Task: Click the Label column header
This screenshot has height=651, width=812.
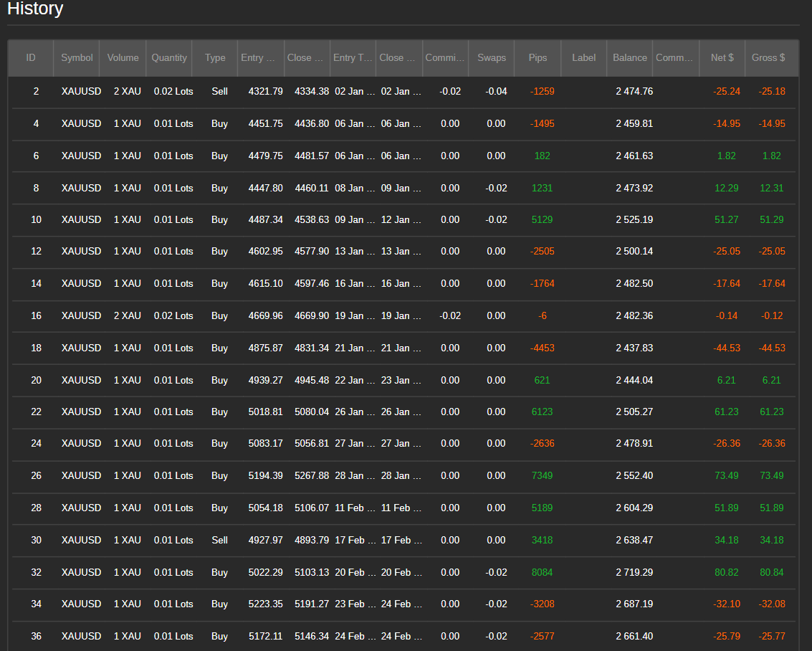Action: coord(583,57)
